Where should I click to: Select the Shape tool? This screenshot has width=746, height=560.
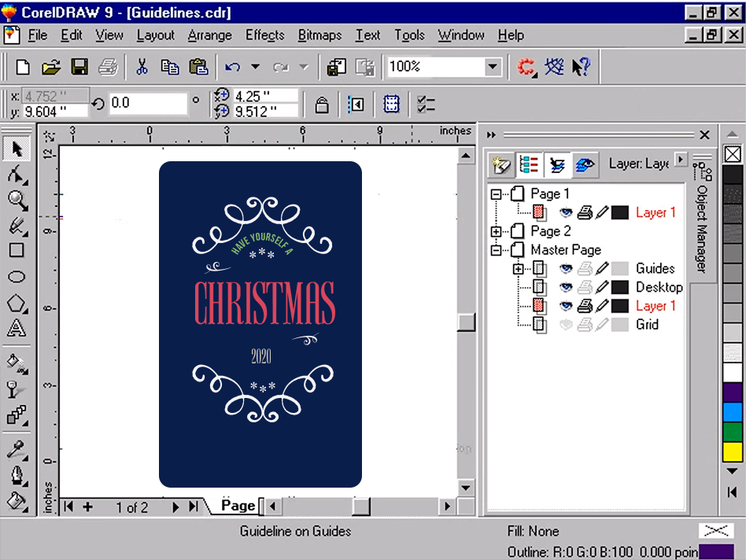click(17, 174)
